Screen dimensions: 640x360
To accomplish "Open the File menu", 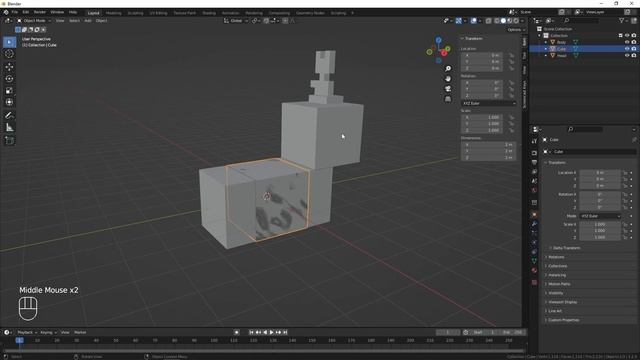I will (x=15, y=12).
